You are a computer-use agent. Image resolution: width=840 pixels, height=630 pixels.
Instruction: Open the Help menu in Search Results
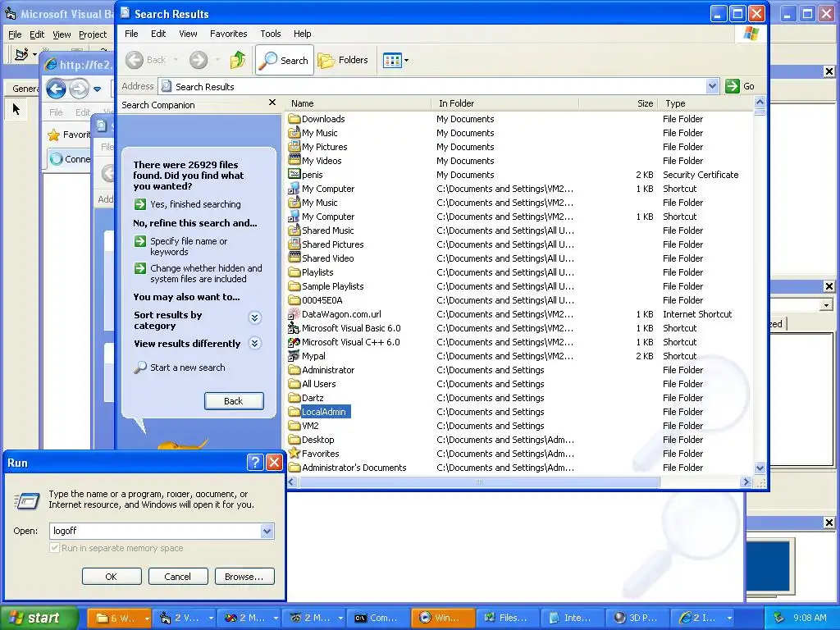click(x=302, y=34)
